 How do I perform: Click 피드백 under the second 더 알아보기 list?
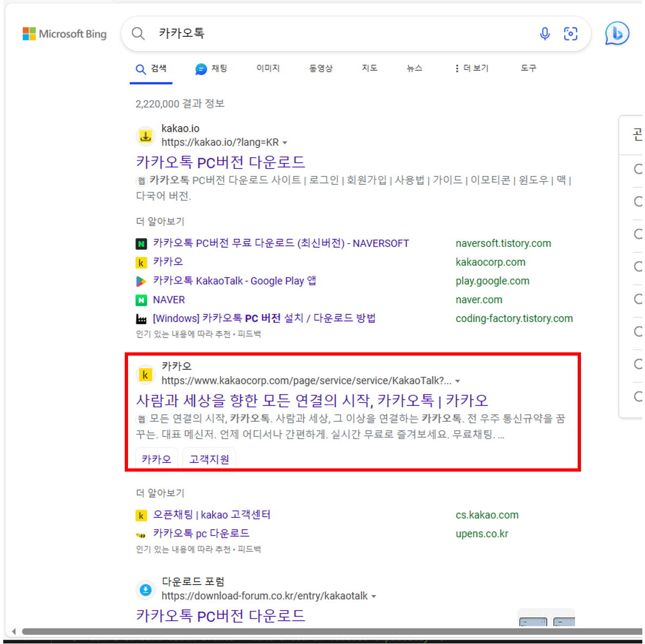coord(250,550)
